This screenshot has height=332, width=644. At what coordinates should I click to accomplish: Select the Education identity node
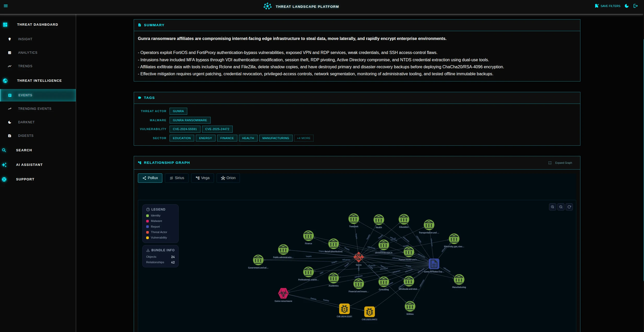404,219
